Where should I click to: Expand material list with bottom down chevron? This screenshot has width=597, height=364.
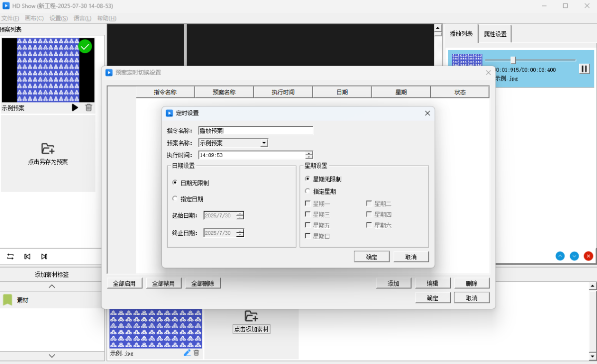click(52, 356)
